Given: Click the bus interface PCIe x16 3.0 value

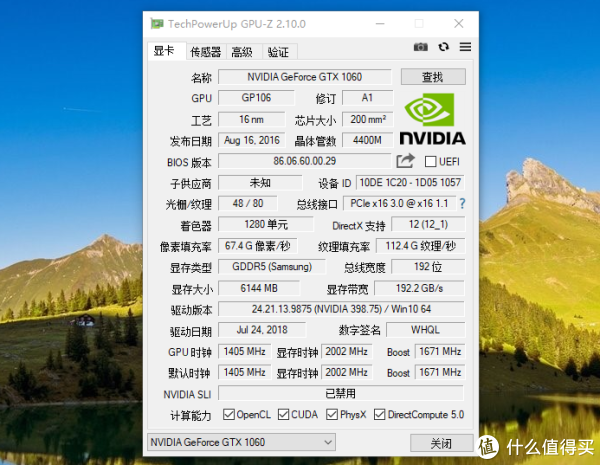Looking at the screenshot, I should (399, 204).
